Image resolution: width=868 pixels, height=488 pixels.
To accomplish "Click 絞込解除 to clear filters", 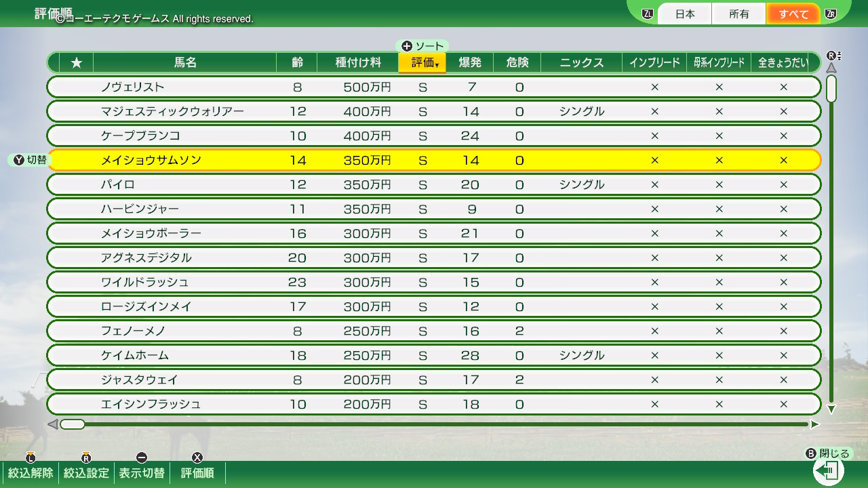I will (31, 473).
